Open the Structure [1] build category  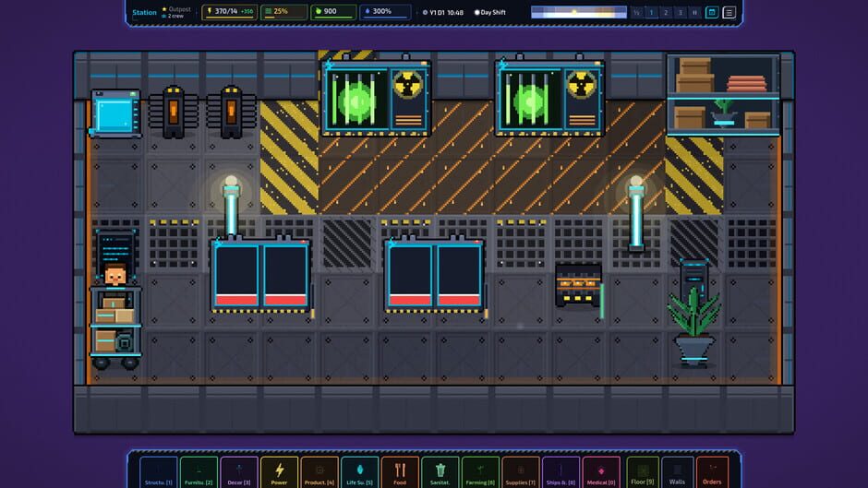pos(158,473)
